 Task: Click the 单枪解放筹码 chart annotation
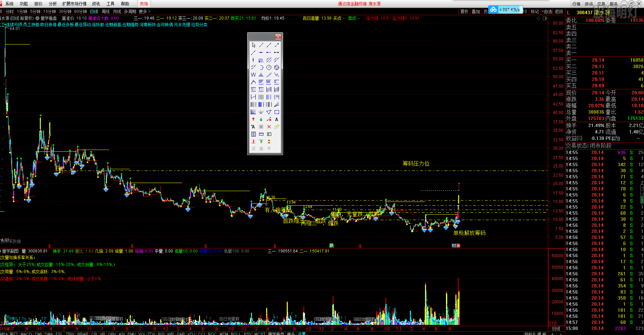coord(469,233)
